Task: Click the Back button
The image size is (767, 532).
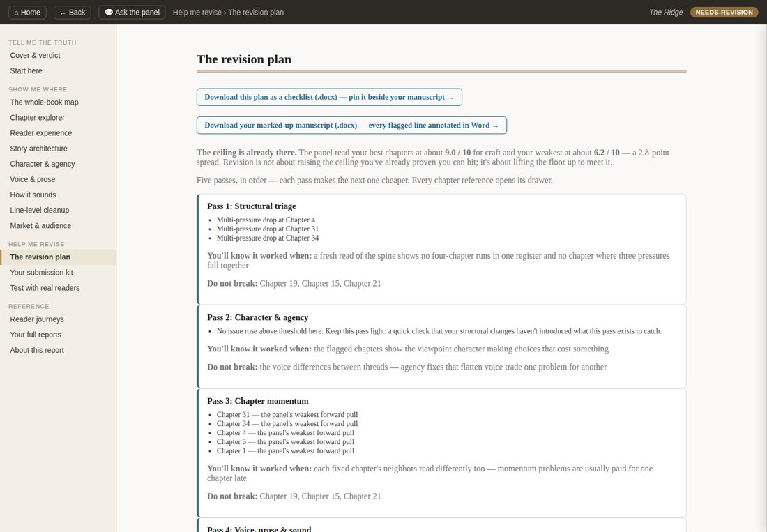Action: [x=73, y=13]
